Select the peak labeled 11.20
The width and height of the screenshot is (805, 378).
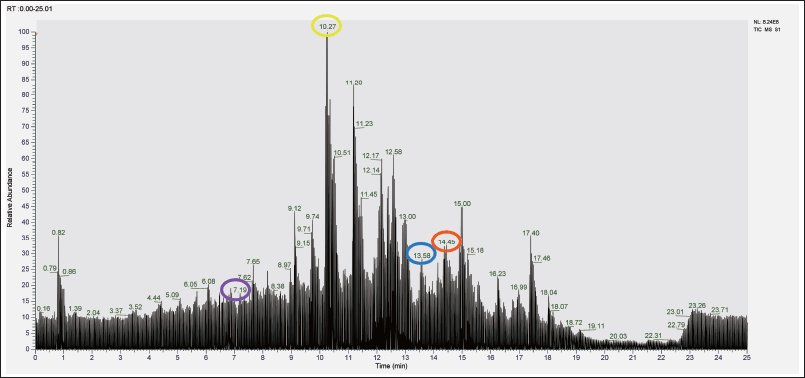click(x=354, y=83)
